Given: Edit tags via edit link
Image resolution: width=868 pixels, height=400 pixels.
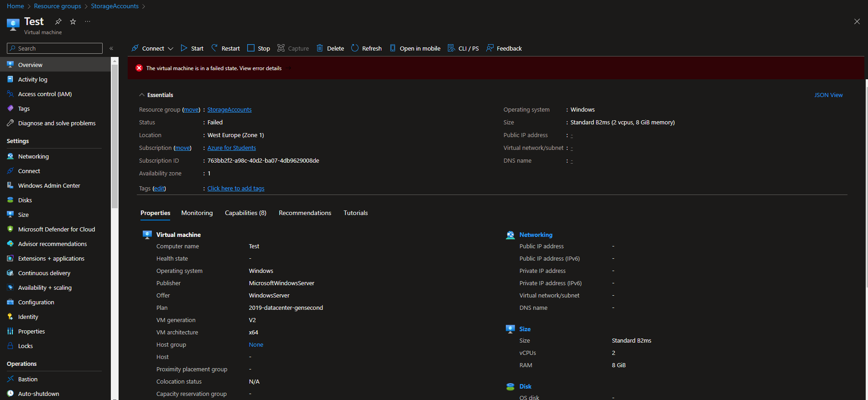Looking at the screenshot, I should coord(159,189).
